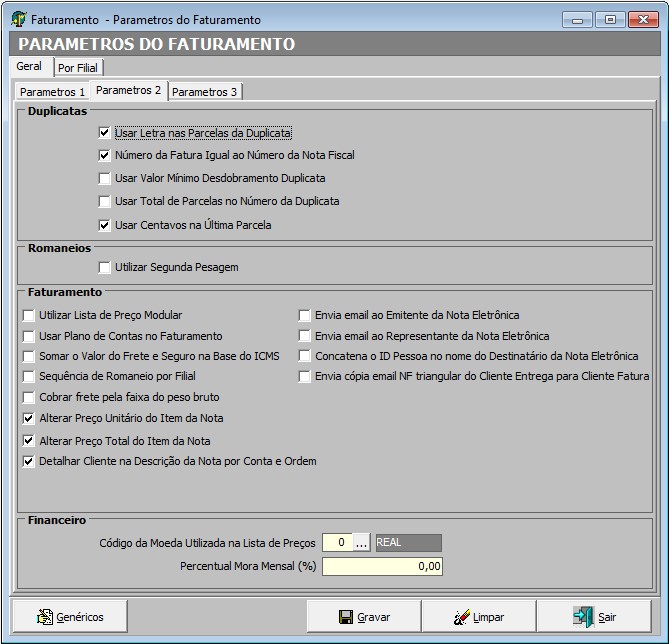Click the Gravar floppy disk icon

point(346,617)
